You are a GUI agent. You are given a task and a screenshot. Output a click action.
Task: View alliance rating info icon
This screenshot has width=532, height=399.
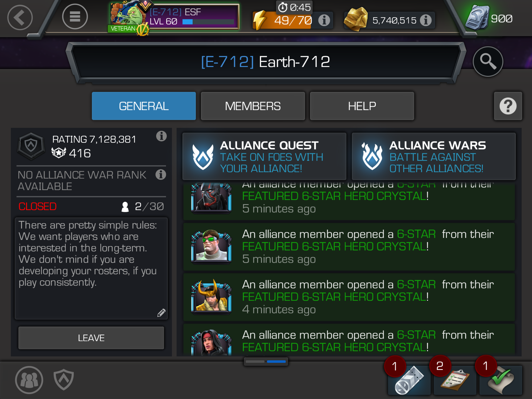tap(161, 136)
